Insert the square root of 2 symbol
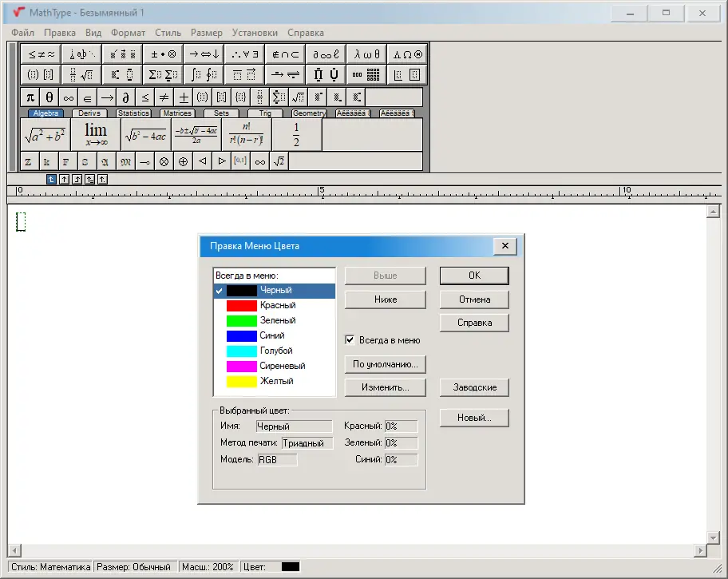Viewport: 728px width, 579px height. coord(279,161)
